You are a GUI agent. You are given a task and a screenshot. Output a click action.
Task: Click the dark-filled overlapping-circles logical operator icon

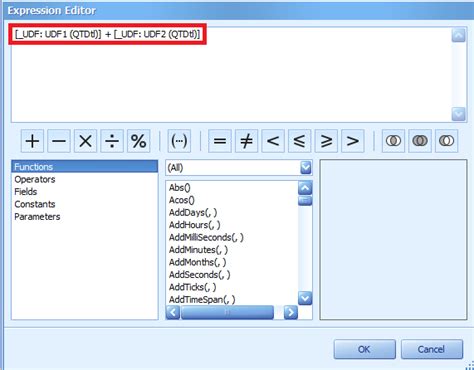pos(420,141)
